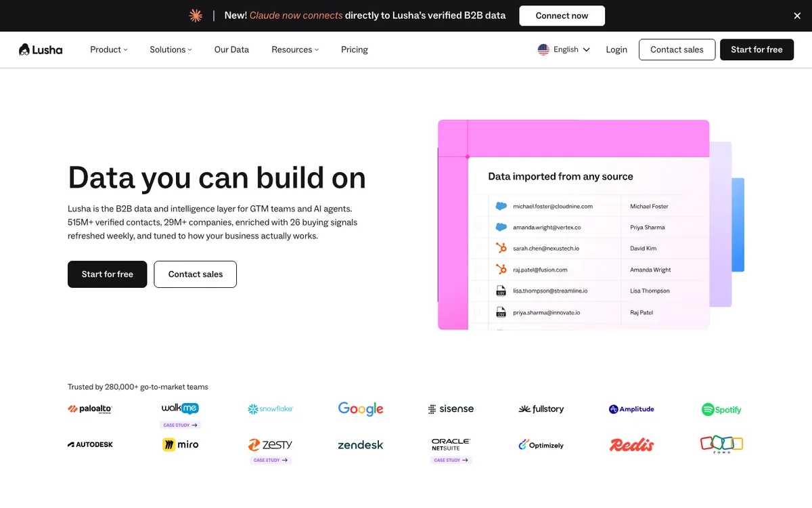The width and height of the screenshot is (812, 508).
Task: Click the Zoho logo
Action: click(x=721, y=444)
